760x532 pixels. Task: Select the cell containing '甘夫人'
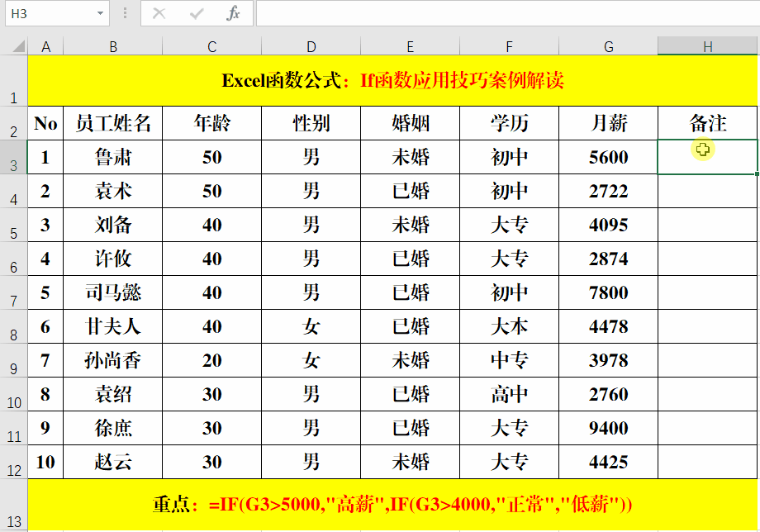pos(113,326)
